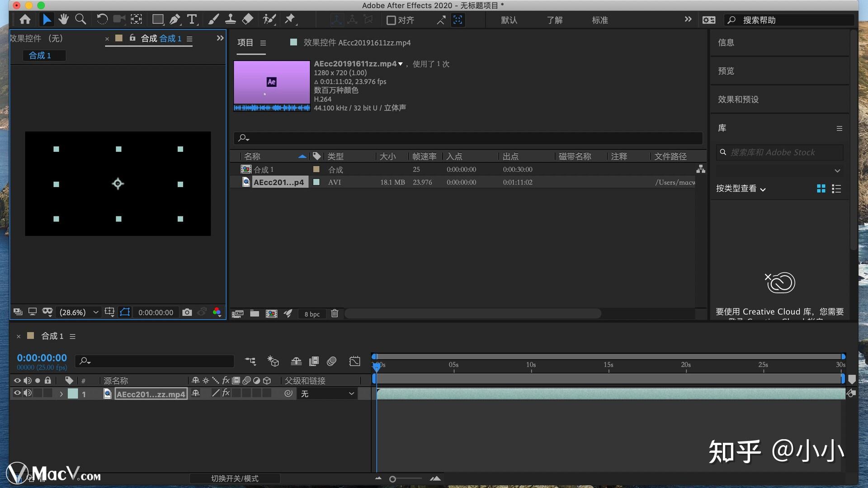Select the Brush tool
Viewport: 868px width, 488px height.
213,19
